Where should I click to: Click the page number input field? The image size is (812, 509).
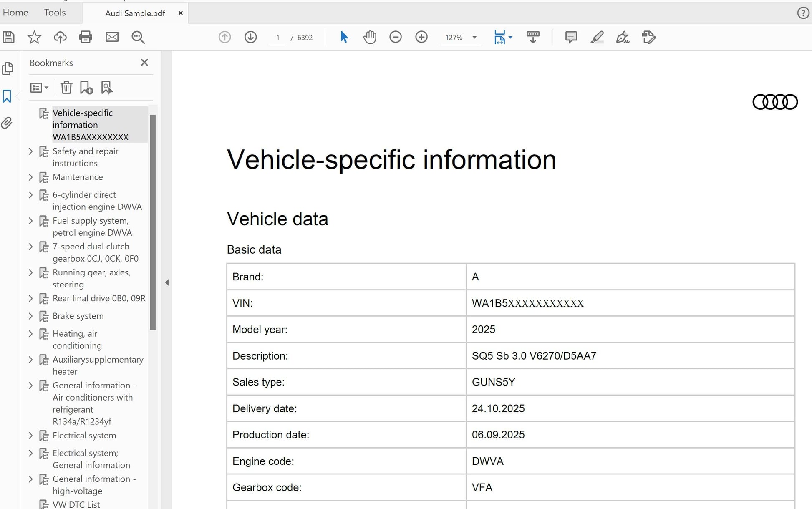(x=278, y=37)
